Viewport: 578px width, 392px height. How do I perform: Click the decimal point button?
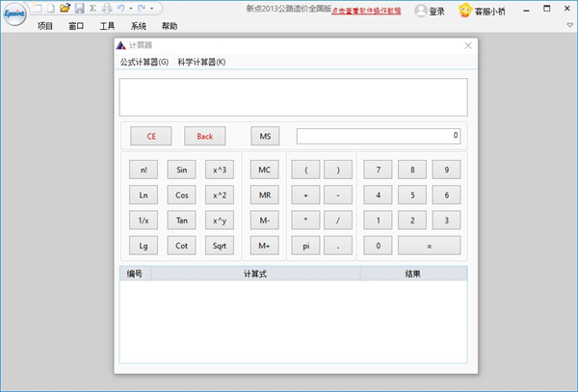pyautogui.click(x=338, y=246)
